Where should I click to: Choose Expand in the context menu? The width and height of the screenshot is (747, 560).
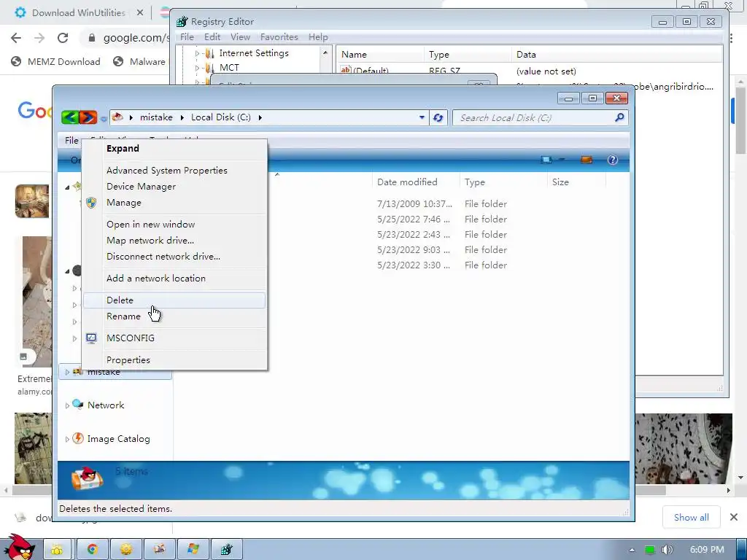174,149
